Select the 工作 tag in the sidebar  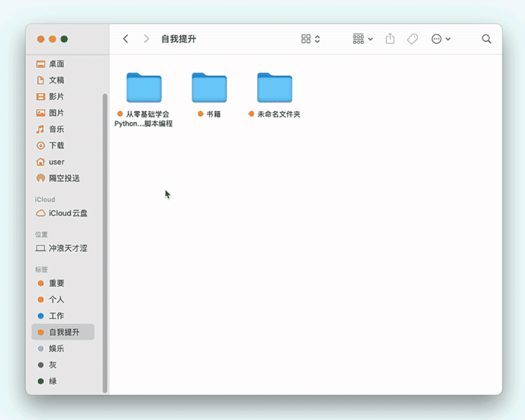point(55,316)
